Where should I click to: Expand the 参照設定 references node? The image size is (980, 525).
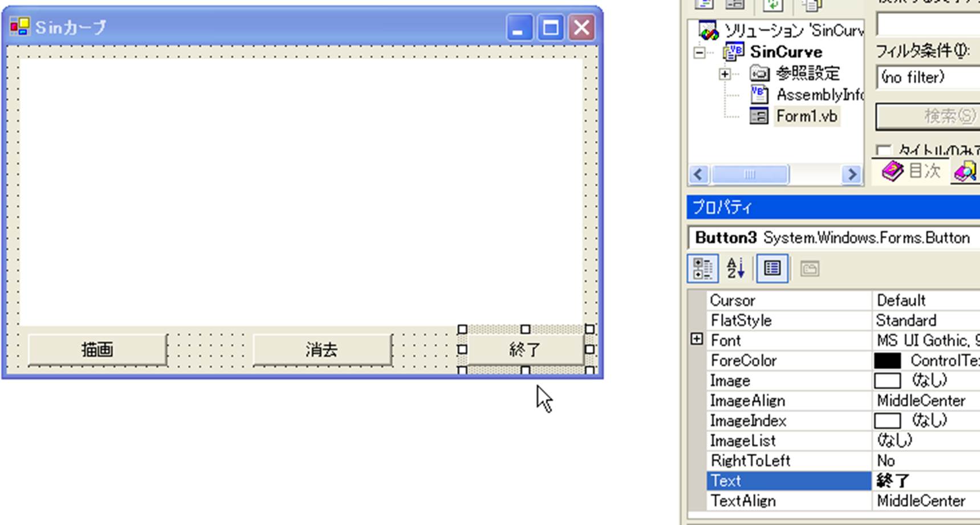tap(725, 74)
